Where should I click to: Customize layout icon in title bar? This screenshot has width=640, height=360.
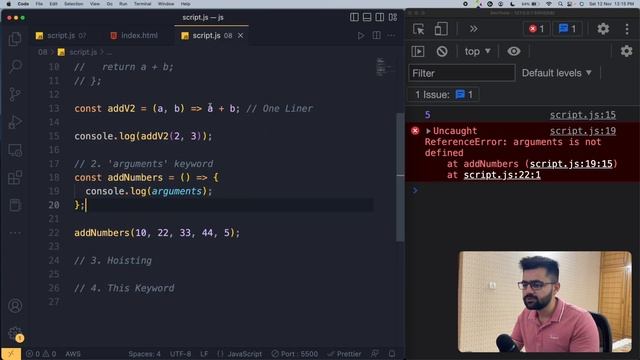click(393, 17)
